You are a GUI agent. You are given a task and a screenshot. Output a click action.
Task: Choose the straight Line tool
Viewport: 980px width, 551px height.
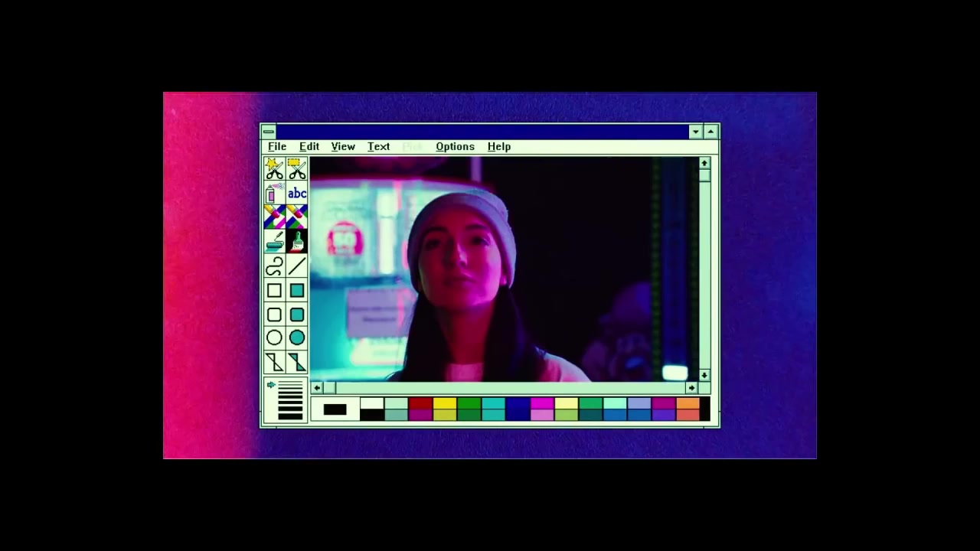(297, 266)
